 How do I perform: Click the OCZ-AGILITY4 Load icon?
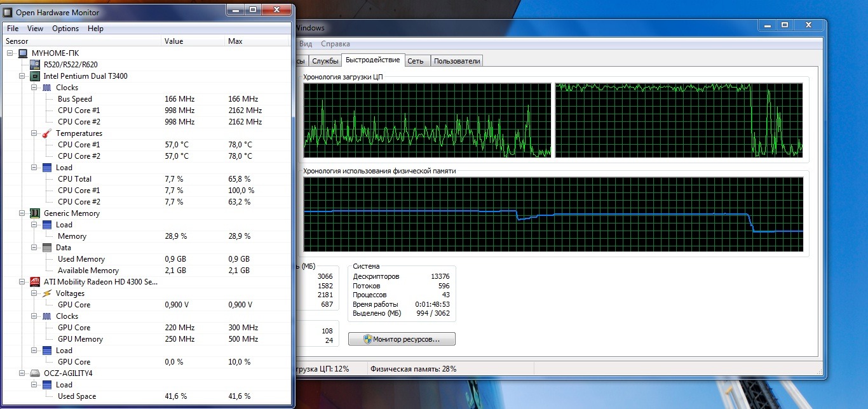click(x=47, y=385)
